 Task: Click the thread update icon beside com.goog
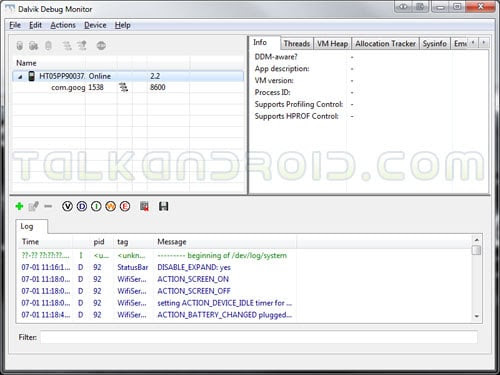tap(124, 87)
